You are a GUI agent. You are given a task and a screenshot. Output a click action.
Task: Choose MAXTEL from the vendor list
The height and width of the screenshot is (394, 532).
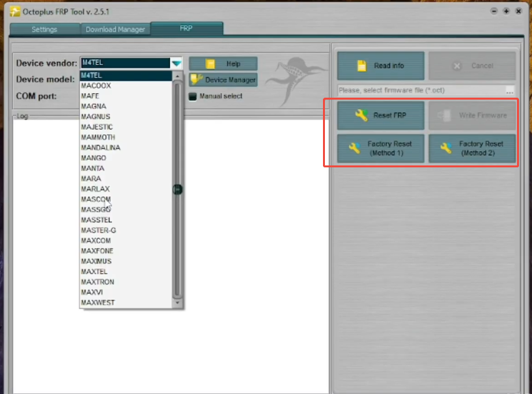pyautogui.click(x=126, y=272)
